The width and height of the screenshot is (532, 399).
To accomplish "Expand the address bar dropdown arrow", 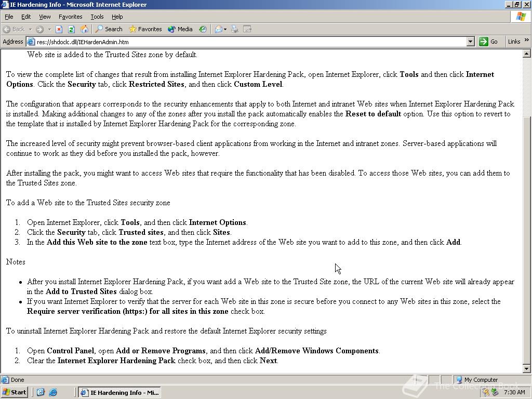I will click(x=470, y=42).
